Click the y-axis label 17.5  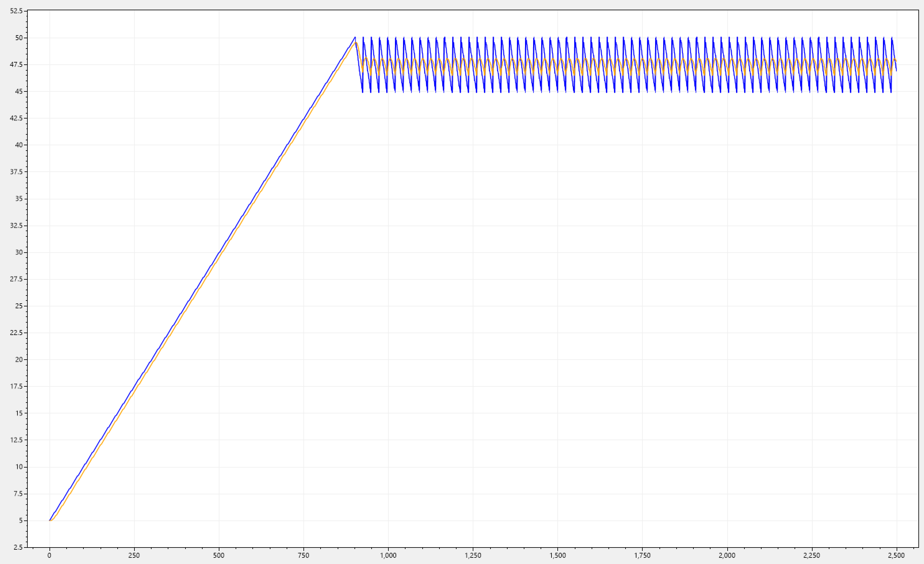pos(16,386)
